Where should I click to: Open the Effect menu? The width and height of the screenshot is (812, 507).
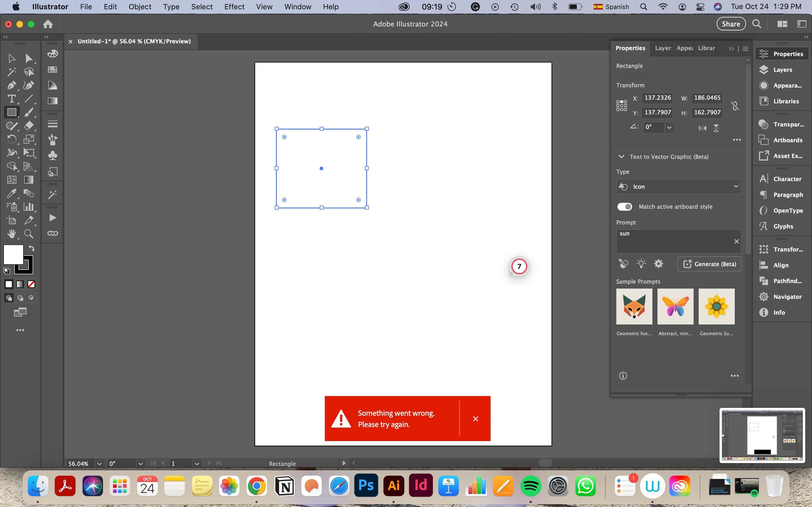(x=234, y=7)
